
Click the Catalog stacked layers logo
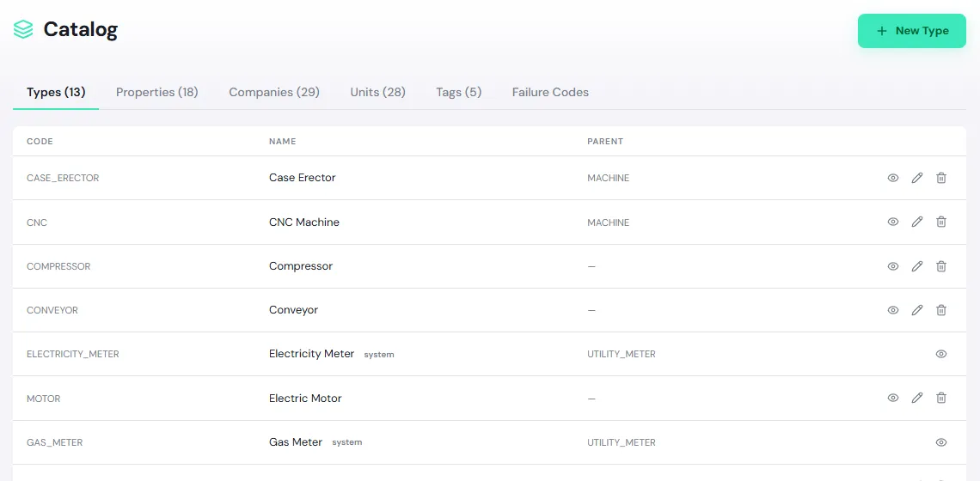(23, 29)
